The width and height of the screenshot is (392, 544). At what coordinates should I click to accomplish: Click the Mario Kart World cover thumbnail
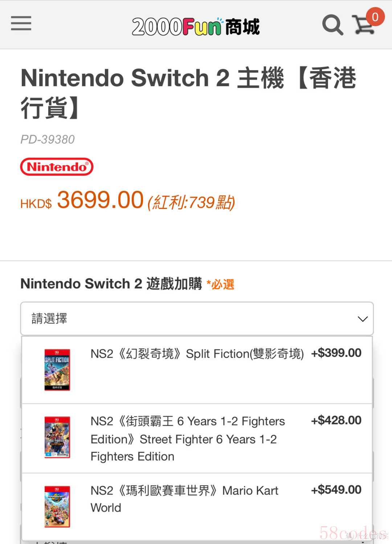tap(57, 507)
